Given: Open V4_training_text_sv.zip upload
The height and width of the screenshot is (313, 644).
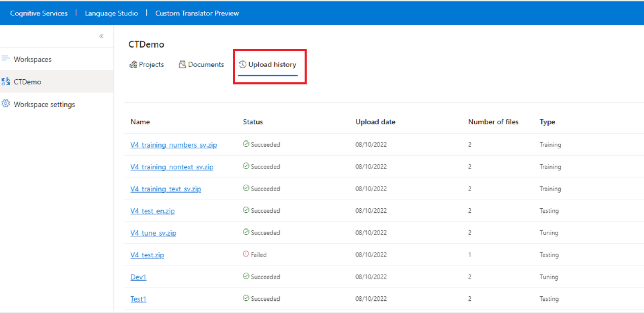Looking at the screenshot, I should coord(166,189).
